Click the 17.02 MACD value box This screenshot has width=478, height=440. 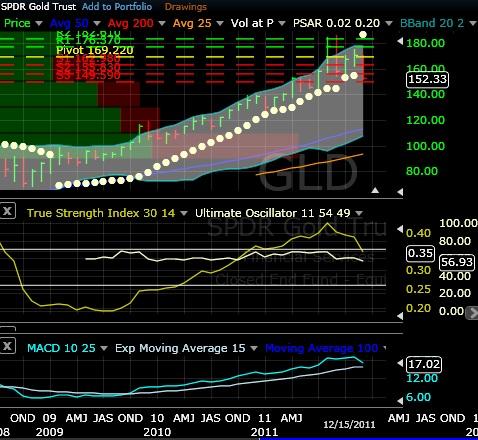(x=424, y=364)
